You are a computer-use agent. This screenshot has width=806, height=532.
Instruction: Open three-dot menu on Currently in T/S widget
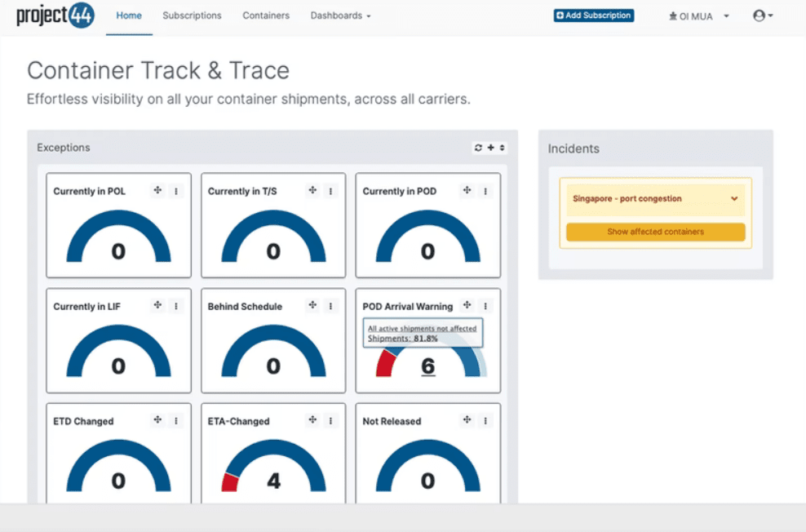tap(330, 191)
